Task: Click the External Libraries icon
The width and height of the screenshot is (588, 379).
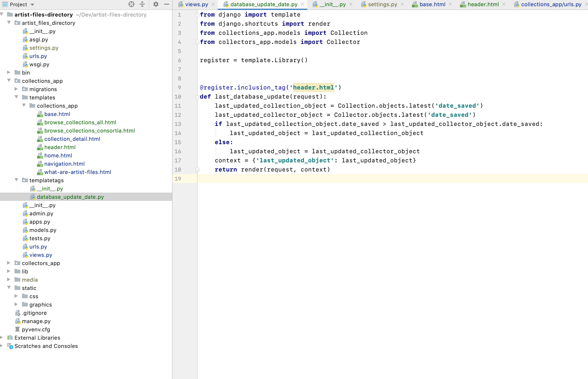Action: 10,338
